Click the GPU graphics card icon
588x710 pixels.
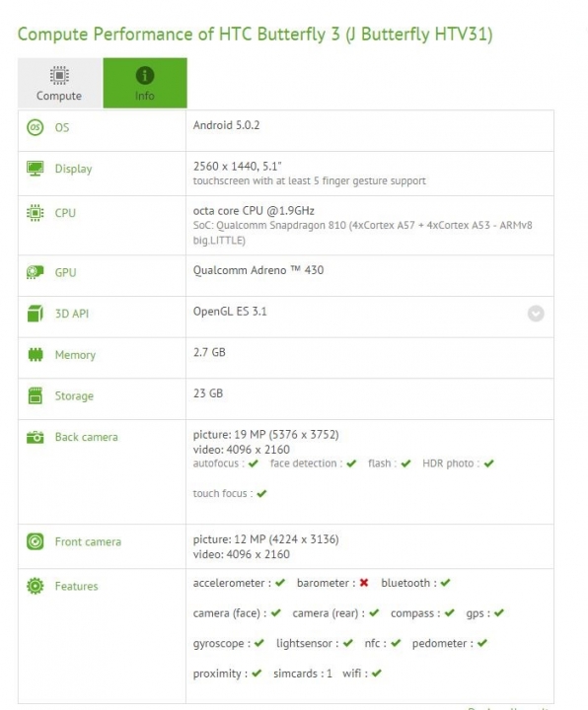coord(35,272)
